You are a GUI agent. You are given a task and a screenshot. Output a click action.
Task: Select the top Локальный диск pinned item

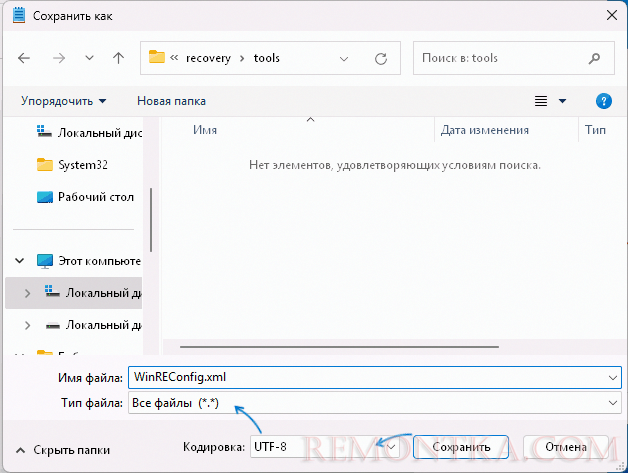tap(89, 133)
